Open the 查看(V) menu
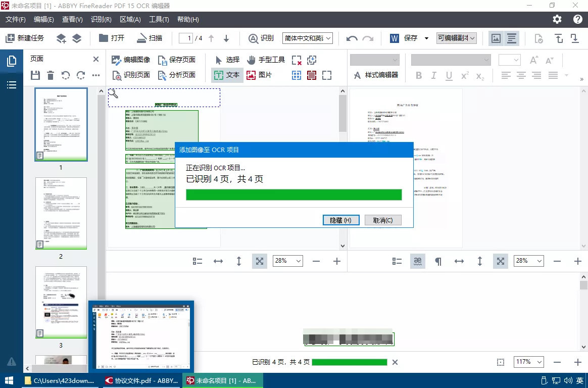This screenshot has width=588, height=388. (x=72, y=20)
